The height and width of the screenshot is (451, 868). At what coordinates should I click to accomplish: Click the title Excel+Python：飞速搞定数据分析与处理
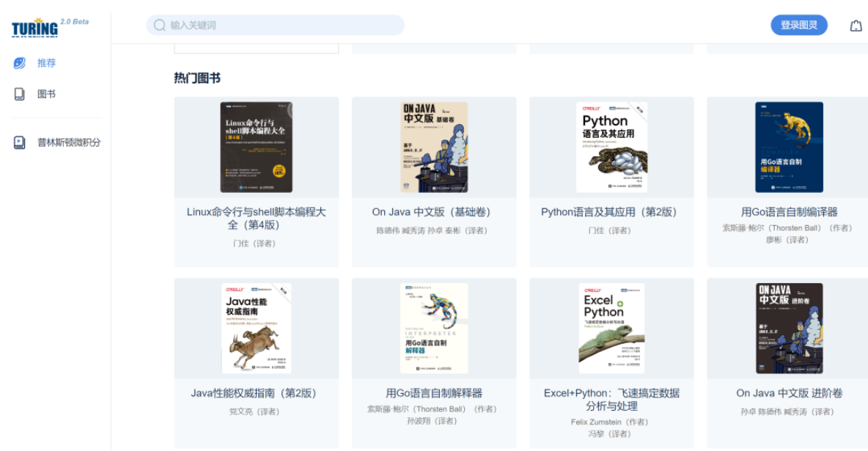tap(611, 400)
